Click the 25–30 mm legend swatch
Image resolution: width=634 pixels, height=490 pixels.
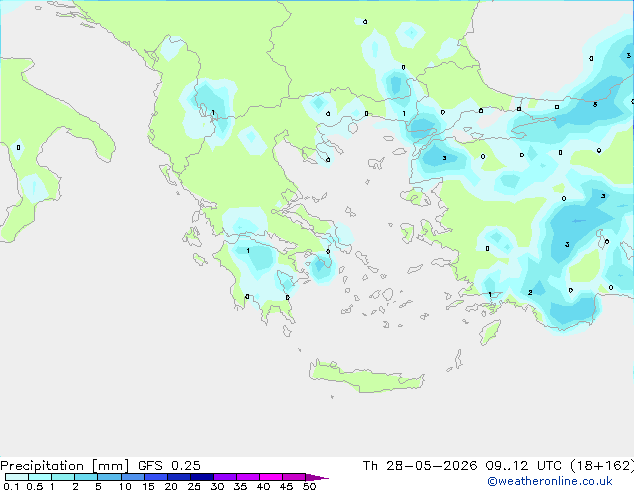coord(202,477)
